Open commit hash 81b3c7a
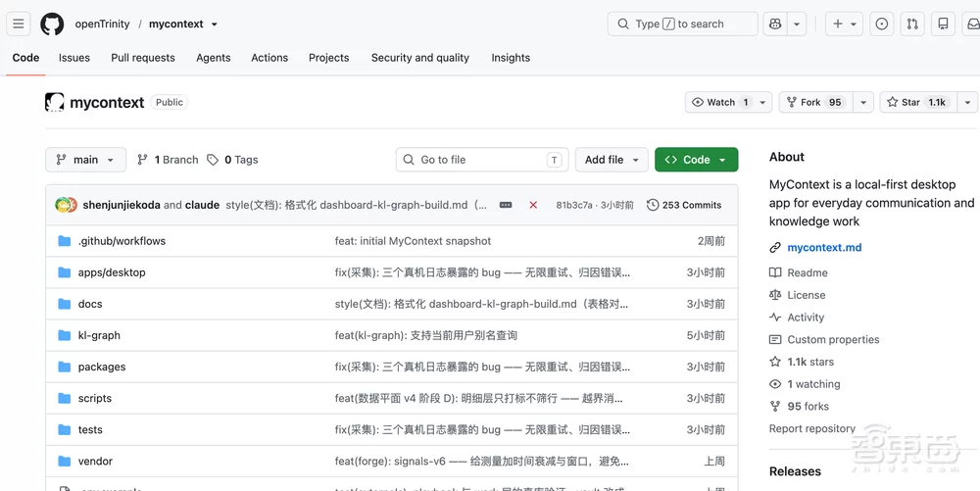 573,205
